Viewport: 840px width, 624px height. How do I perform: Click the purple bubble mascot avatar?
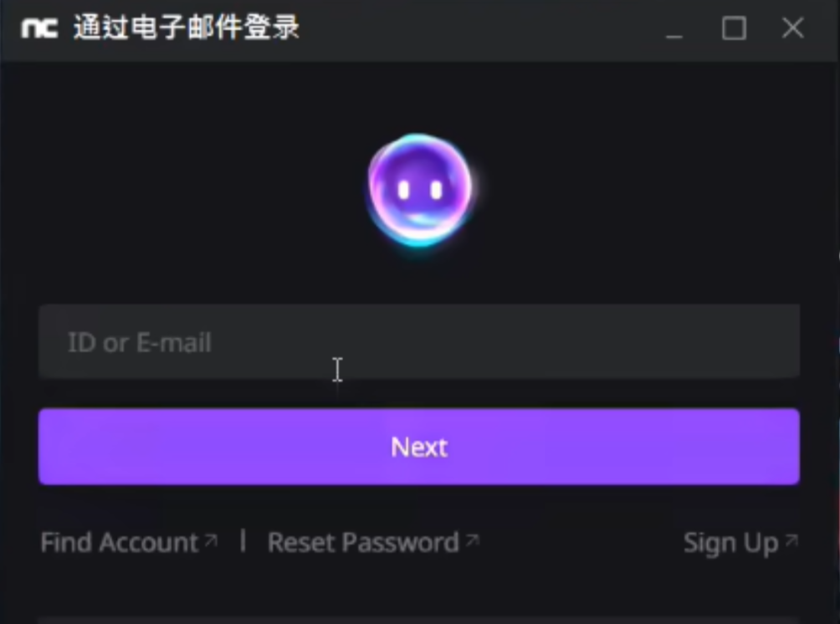(421, 191)
